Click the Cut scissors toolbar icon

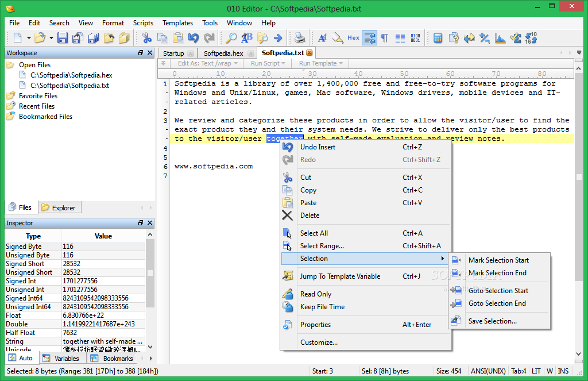coord(146,38)
